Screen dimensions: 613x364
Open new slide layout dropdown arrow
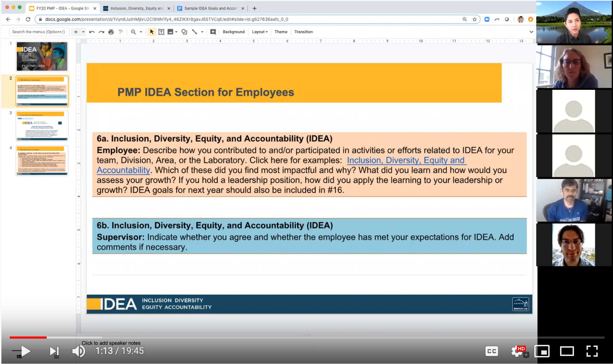tap(83, 32)
